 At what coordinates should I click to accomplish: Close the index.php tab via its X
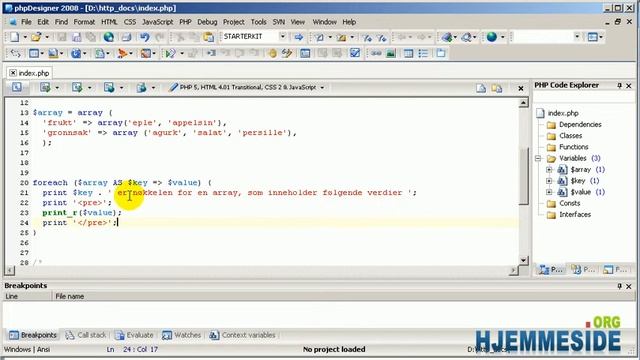(x=13, y=73)
